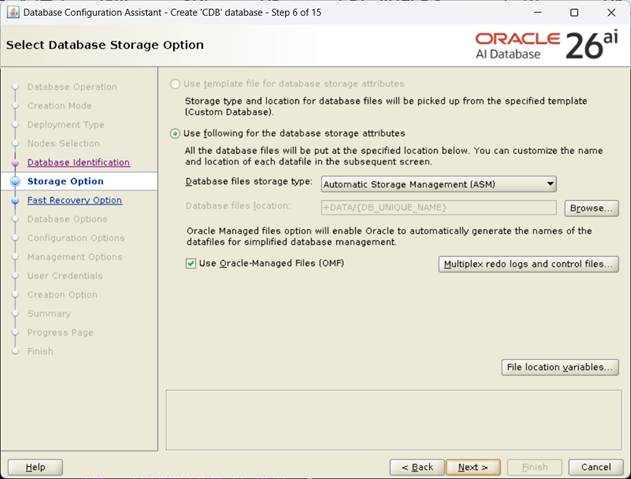Toggle the Use Oracle-Managed Files (OMF) checkbox

(x=190, y=263)
